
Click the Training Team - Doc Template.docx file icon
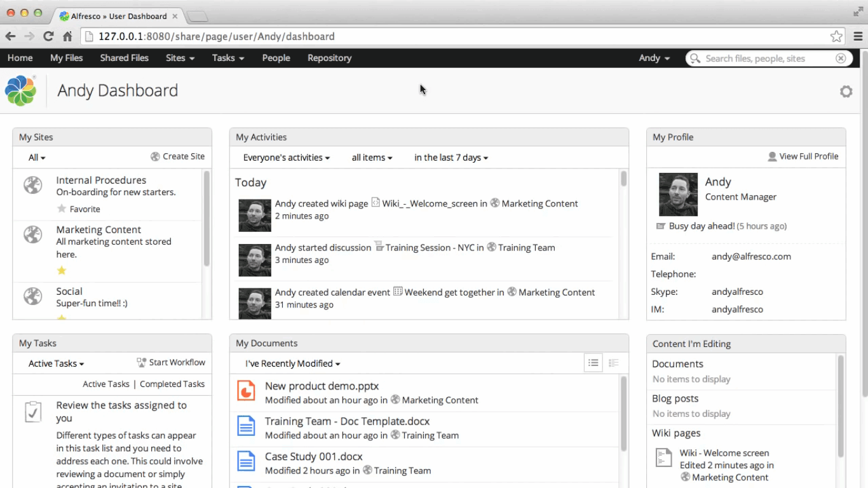click(246, 426)
